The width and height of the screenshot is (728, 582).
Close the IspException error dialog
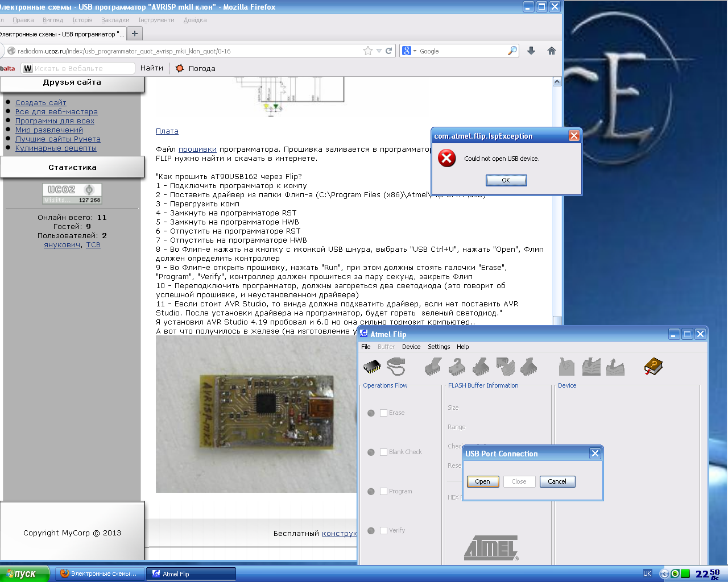point(574,136)
